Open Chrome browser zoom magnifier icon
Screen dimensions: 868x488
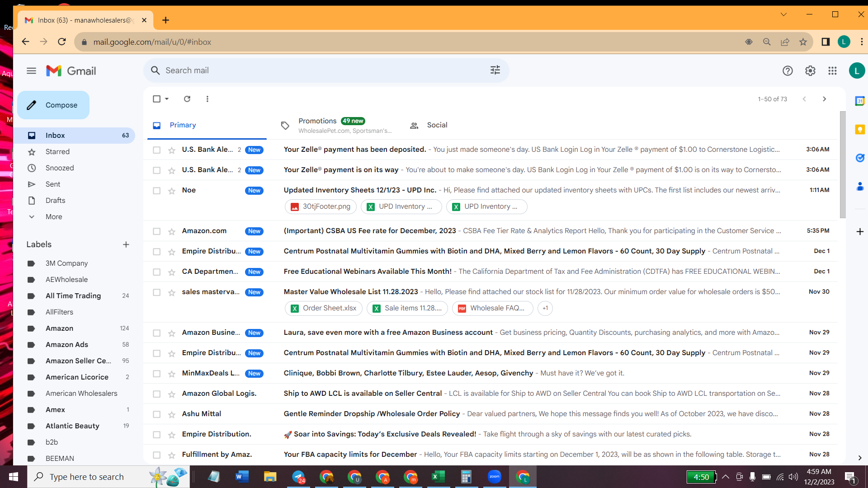tap(767, 42)
